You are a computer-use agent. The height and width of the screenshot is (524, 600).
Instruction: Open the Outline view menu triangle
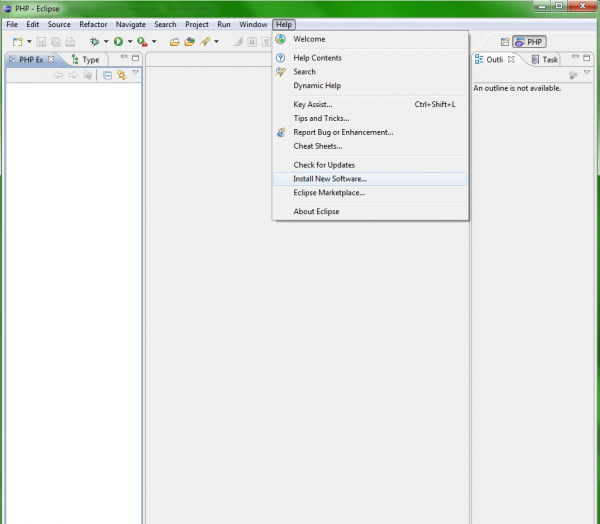[587, 72]
